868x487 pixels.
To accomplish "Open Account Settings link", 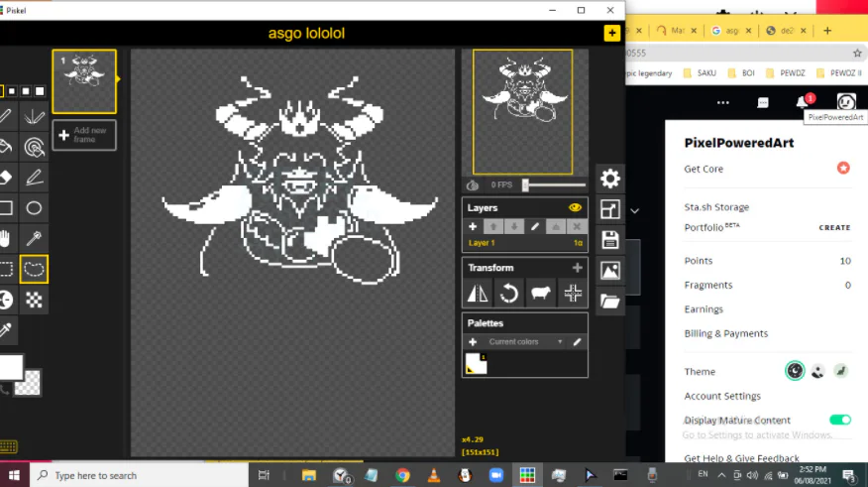I will [x=722, y=396].
